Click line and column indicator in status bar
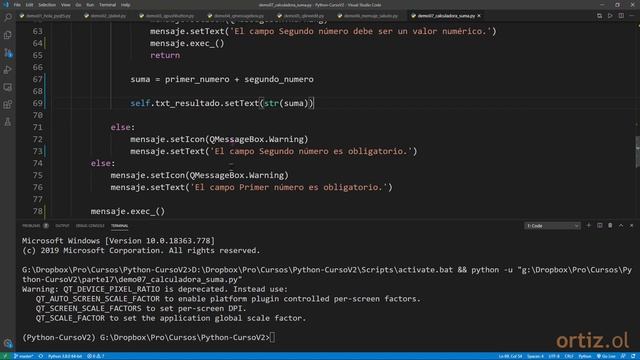640x360 pixels. 510,356
